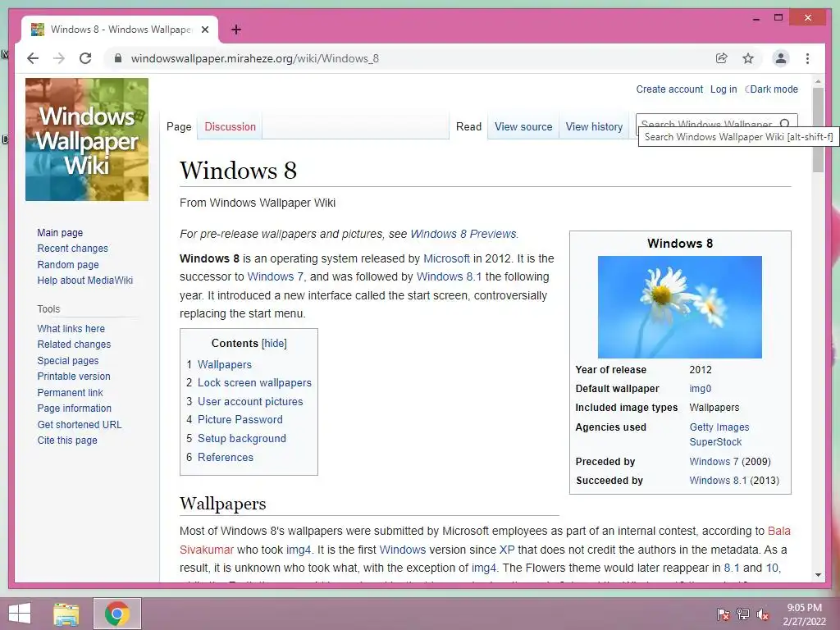Select the Windows 8 browser tab
The height and width of the screenshot is (630, 840).
coord(120,30)
